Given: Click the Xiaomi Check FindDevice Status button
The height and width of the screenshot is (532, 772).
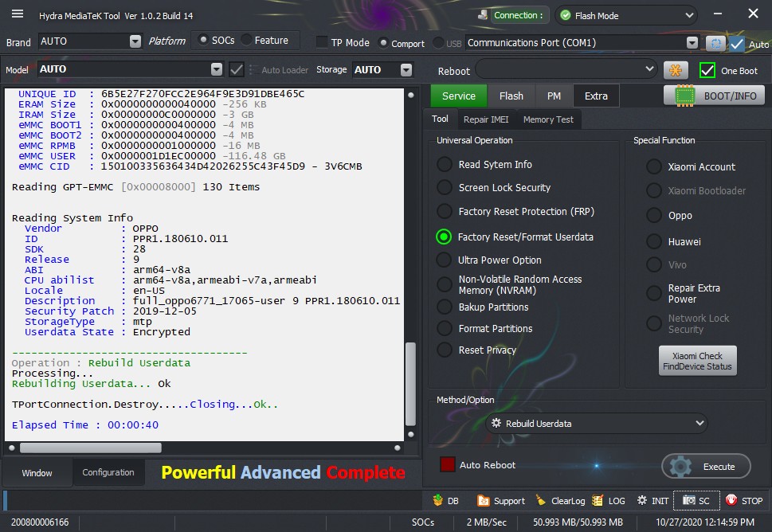Looking at the screenshot, I should [697, 361].
